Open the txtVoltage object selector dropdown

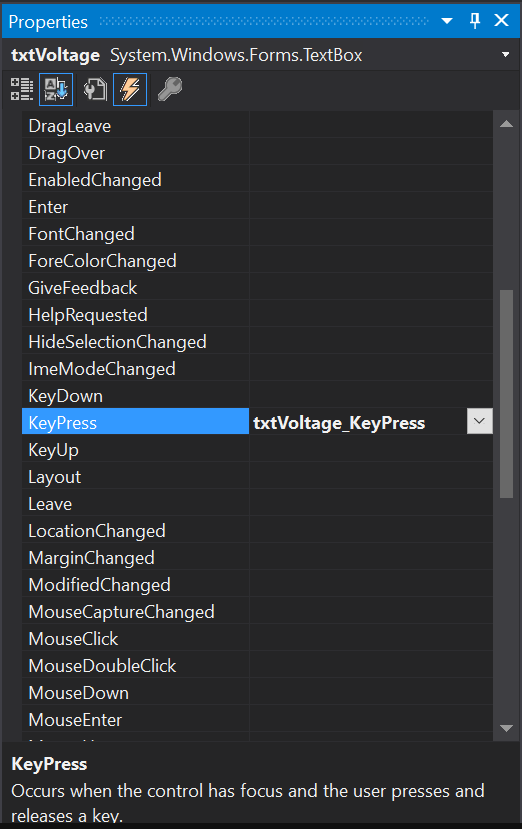pos(506,54)
